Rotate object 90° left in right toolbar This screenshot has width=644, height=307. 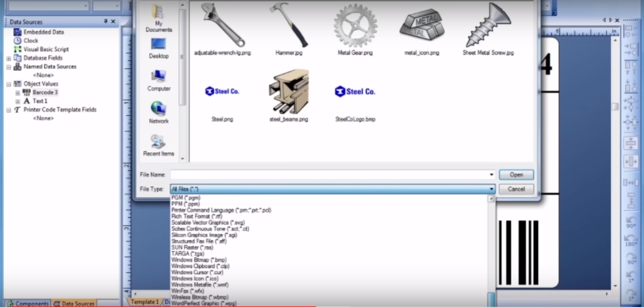631,223
